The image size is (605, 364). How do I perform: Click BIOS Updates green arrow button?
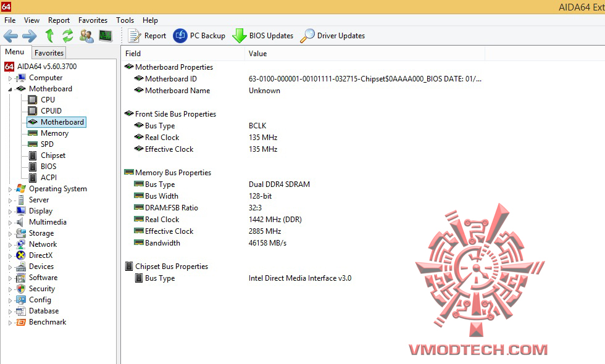click(262, 36)
